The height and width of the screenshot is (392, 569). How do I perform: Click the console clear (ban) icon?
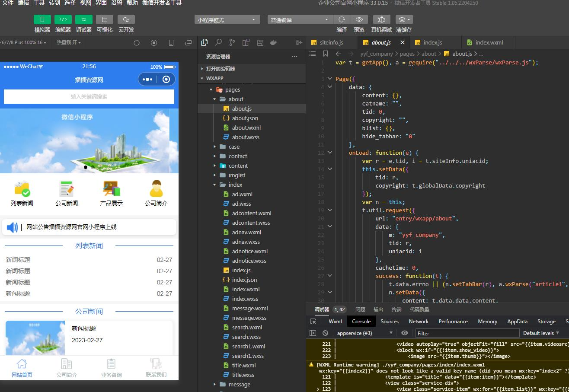pos(325,333)
